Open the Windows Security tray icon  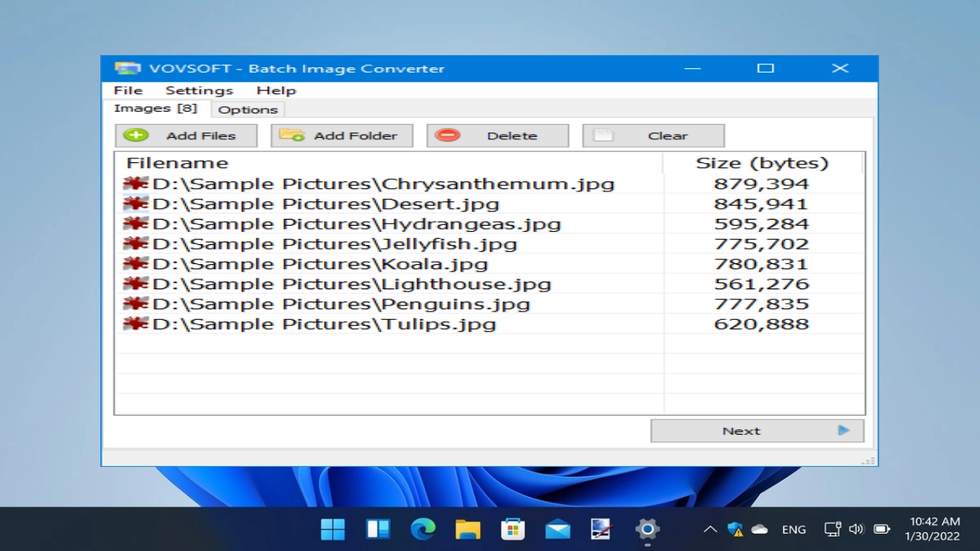pos(735,529)
